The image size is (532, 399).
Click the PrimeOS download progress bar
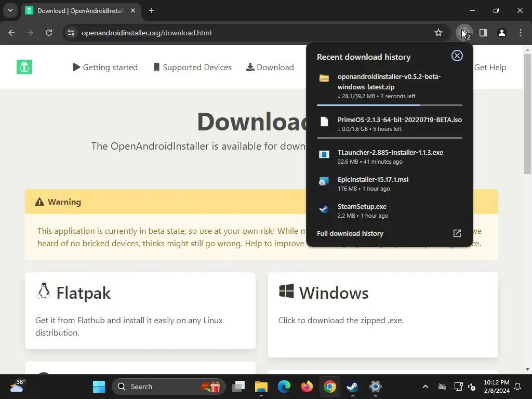[390, 138]
